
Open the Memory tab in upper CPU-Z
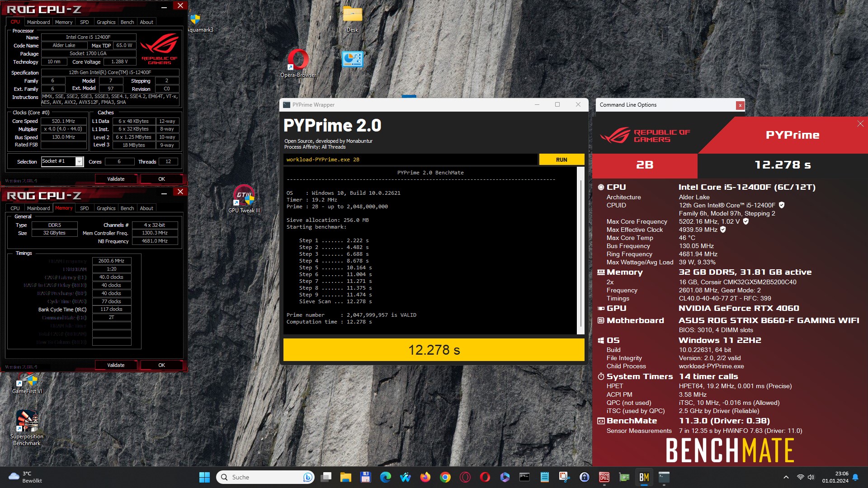64,22
